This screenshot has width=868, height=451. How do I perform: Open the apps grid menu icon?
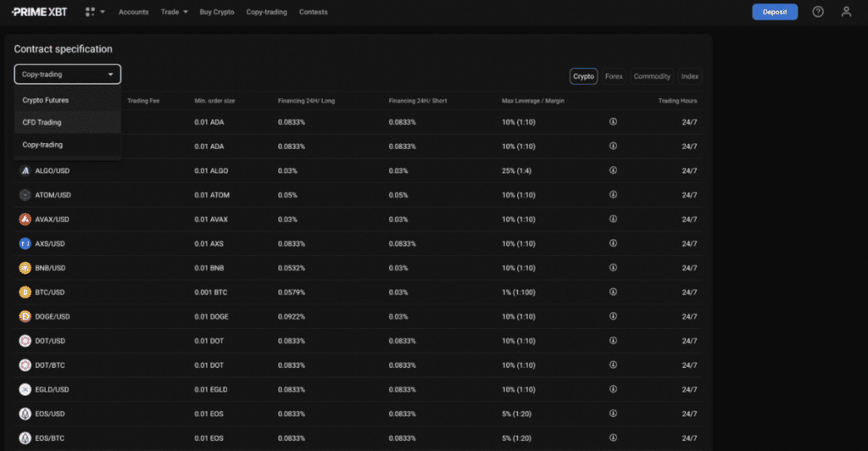tap(91, 12)
